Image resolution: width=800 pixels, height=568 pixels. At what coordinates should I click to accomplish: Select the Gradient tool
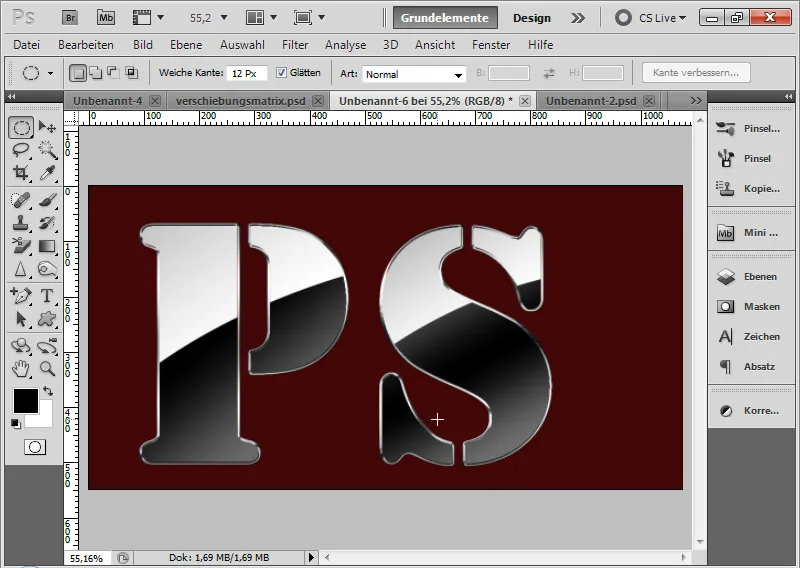(47, 246)
